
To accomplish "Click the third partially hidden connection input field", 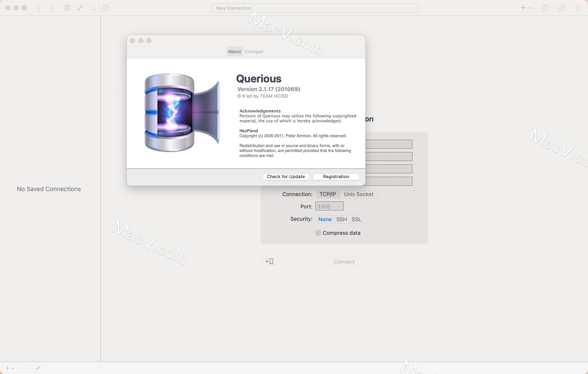I will [x=389, y=169].
